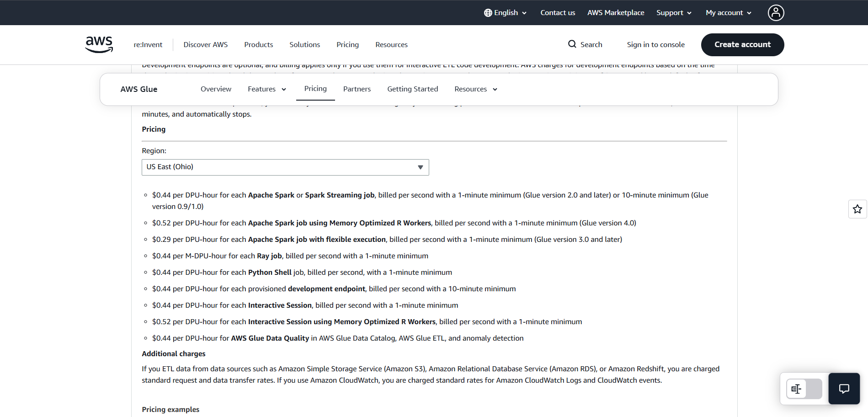Click 'Apache Spark job using Memory Optimized R Workers' text
The height and width of the screenshot is (417, 868).
340,223
